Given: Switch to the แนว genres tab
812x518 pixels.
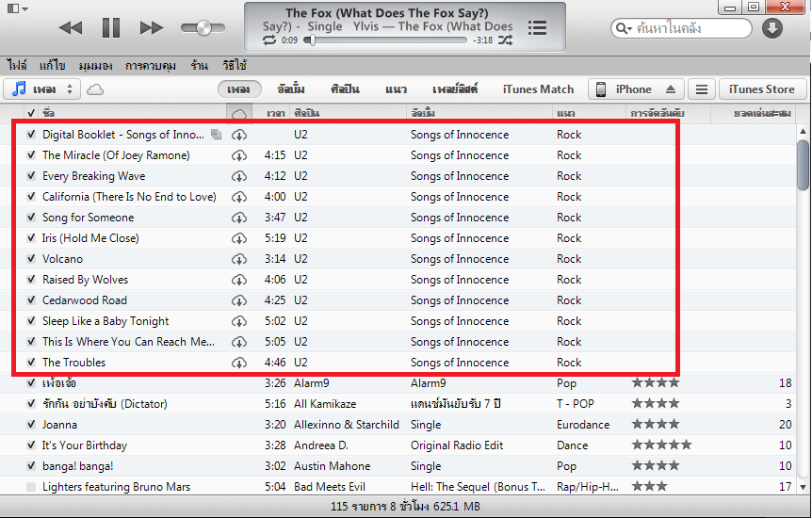Looking at the screenshot, I should 397,89.
